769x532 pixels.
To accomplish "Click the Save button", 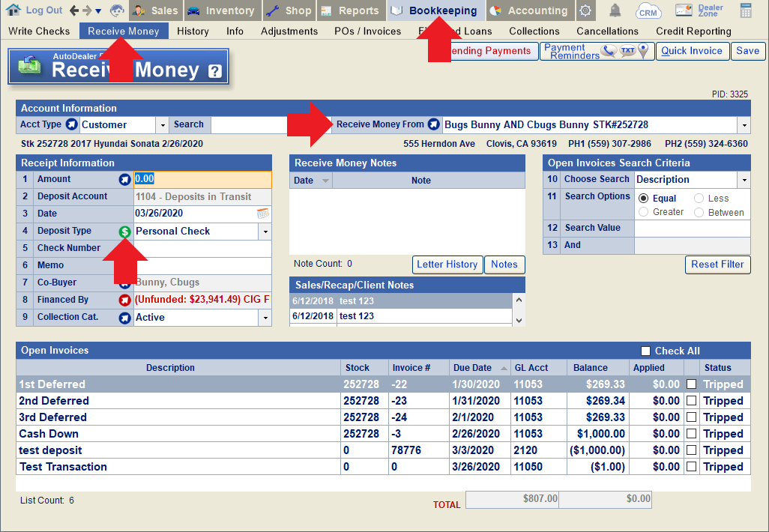I will [x=747, y=51].
